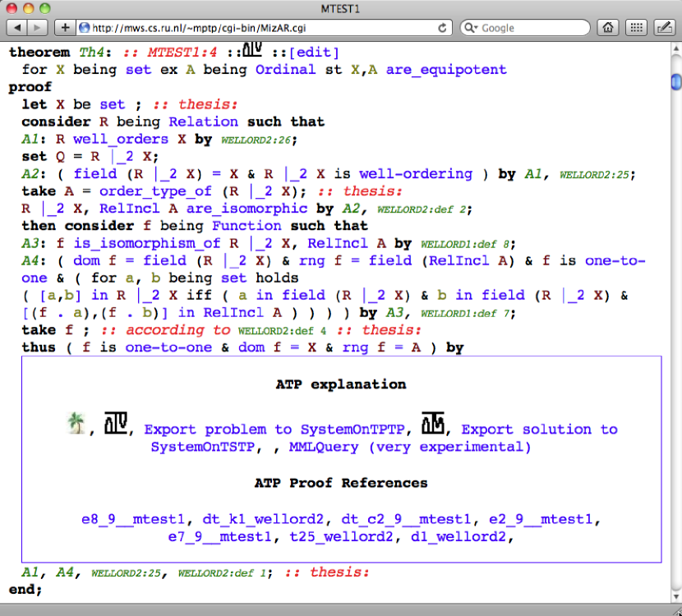Open reference dt_k1_wellord2

263,519
